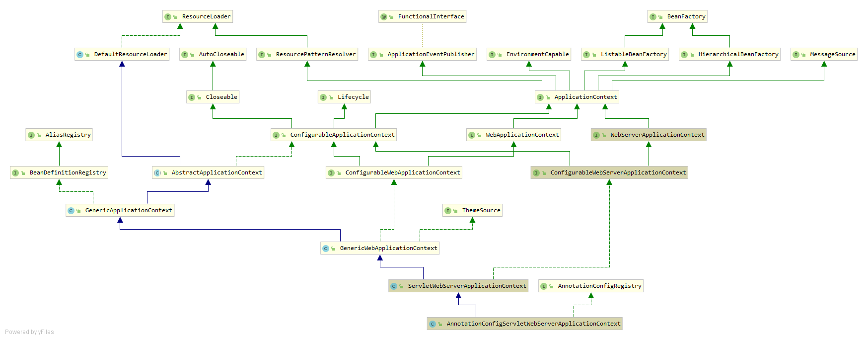The image size is (868, 340).
Task: Select the WebApplicationContext label text
Action: (x=522, y=135)
